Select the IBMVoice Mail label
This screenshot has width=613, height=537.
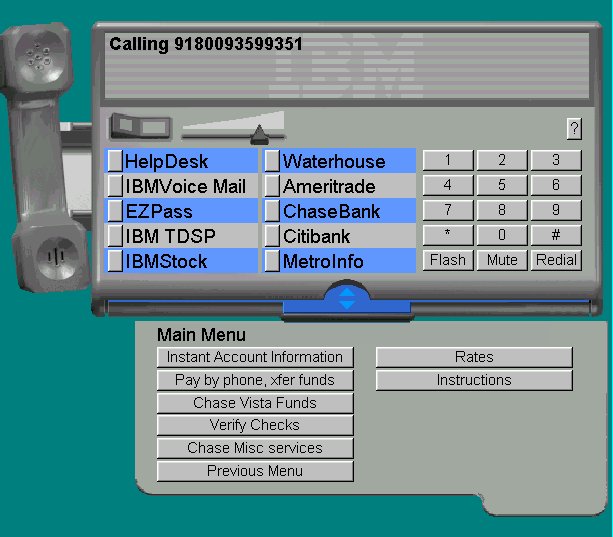coord(186,186)
